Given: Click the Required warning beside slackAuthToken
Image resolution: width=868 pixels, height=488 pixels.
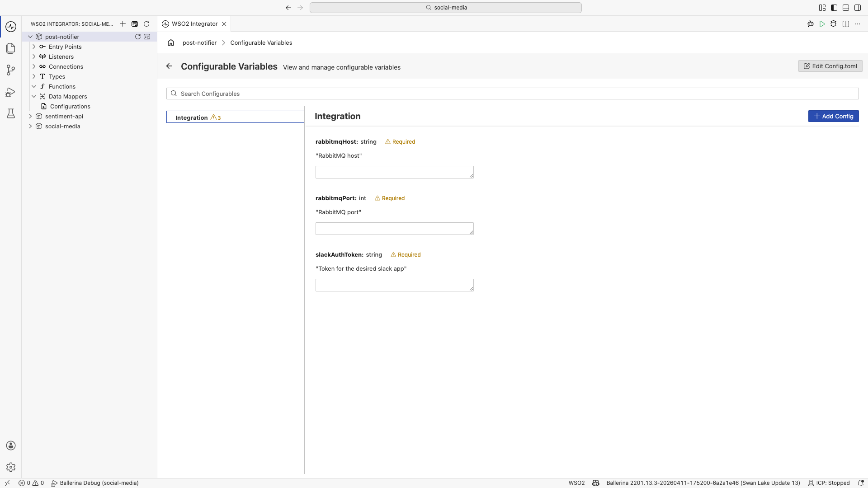Looking at the screenshot, I should point(406,254).
